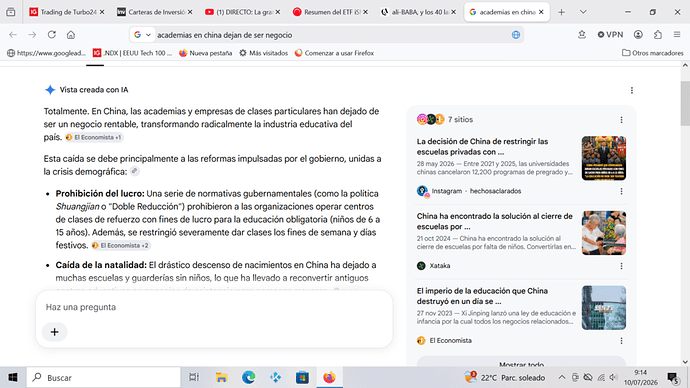Open the list all tabs chevron
690x388 pixels.
click(x=583, y=12)
